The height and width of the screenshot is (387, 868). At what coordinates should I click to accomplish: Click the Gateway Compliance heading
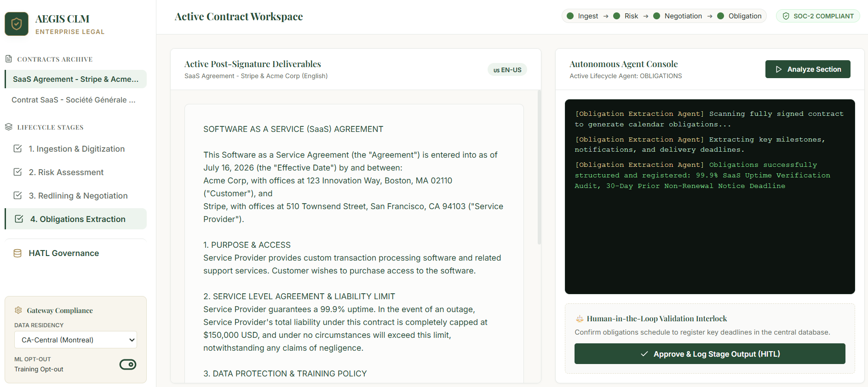pos(60,310)
